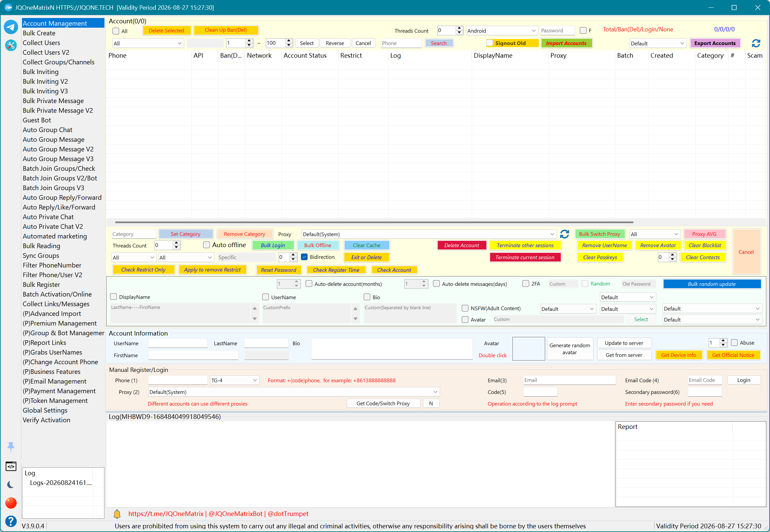770x532 pixels.
Task: Toggle the F checkbox beside Password
Action: (x=583, y=30)
